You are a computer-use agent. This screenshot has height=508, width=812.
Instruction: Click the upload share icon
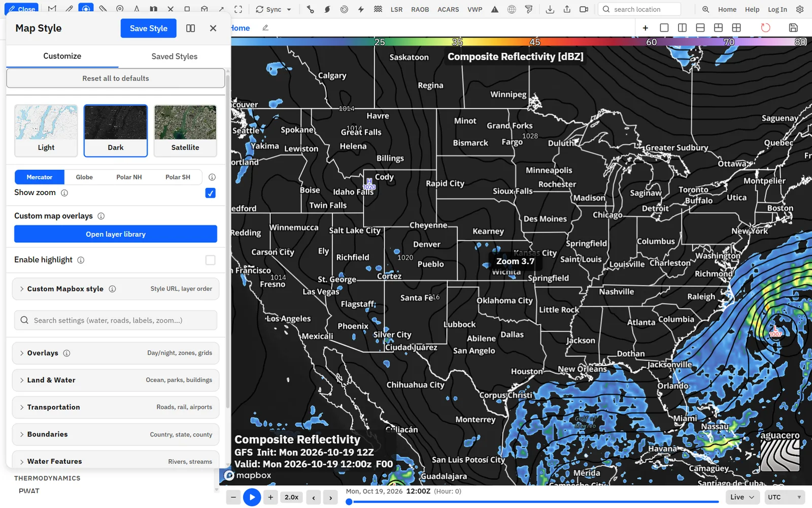(567, 9)
